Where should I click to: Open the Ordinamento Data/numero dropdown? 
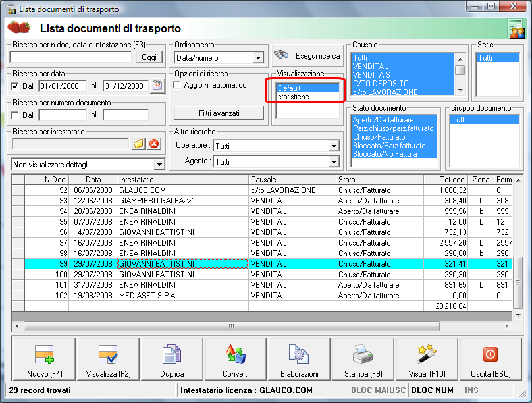point(258,58)
